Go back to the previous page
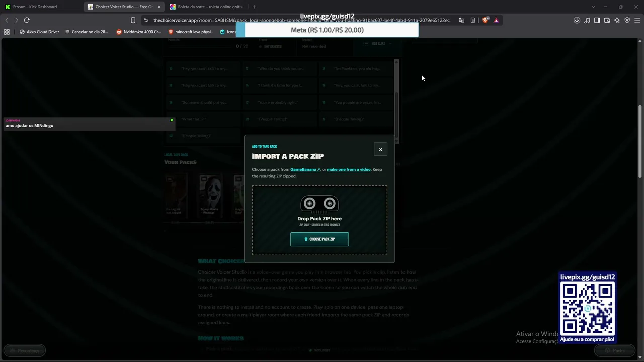This screenshot has height=362, width=644. (7, 20)
